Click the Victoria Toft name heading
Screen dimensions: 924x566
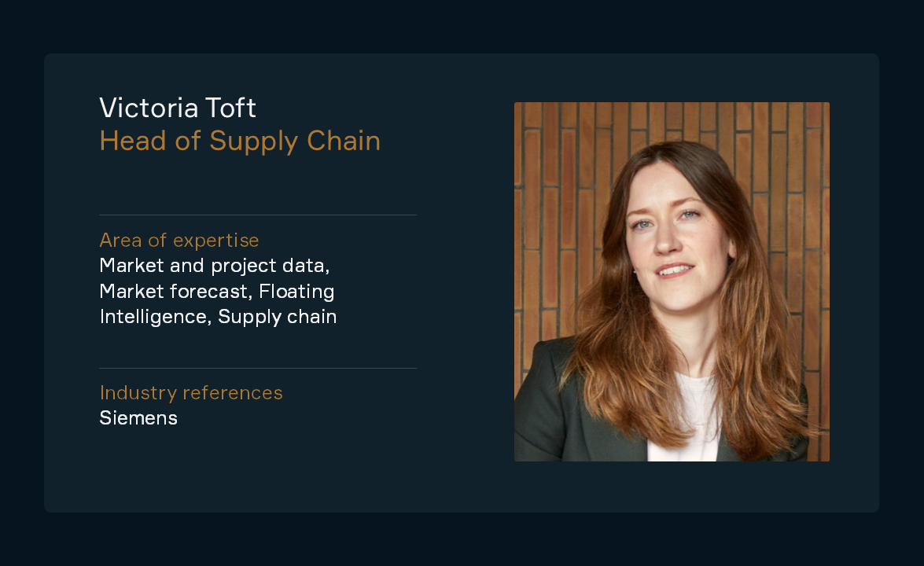pos(178,108)
